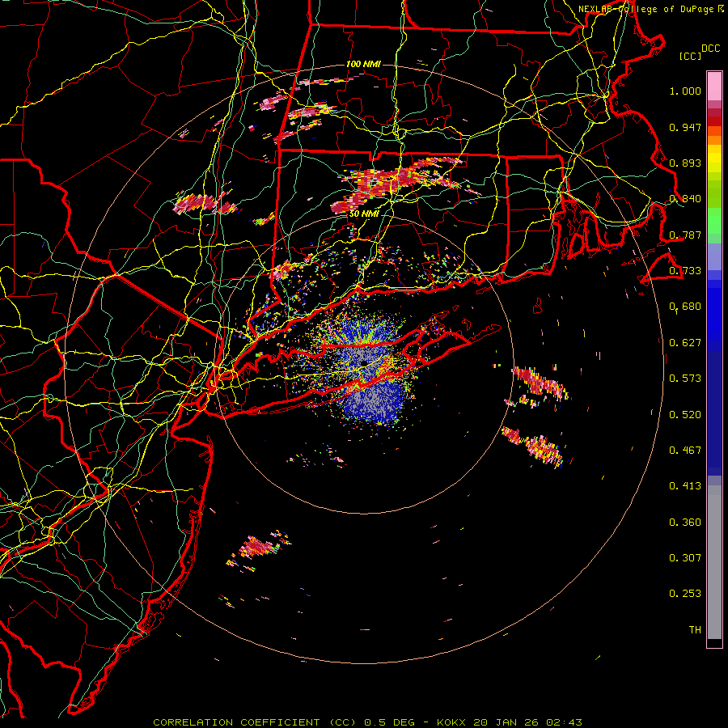The height and width of the screenshot is (728, 728).
Task: Click the 100 NMI range ring label
Action: (363, 64)
